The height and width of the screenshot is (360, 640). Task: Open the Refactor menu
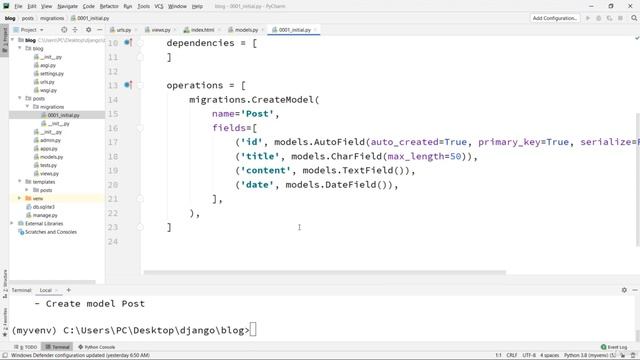(109, 6)
